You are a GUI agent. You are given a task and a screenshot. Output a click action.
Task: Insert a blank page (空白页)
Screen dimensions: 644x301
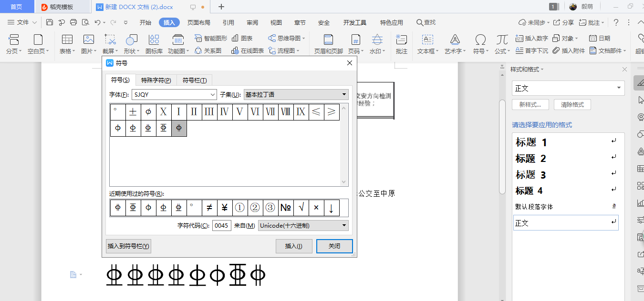pos(38,44)
